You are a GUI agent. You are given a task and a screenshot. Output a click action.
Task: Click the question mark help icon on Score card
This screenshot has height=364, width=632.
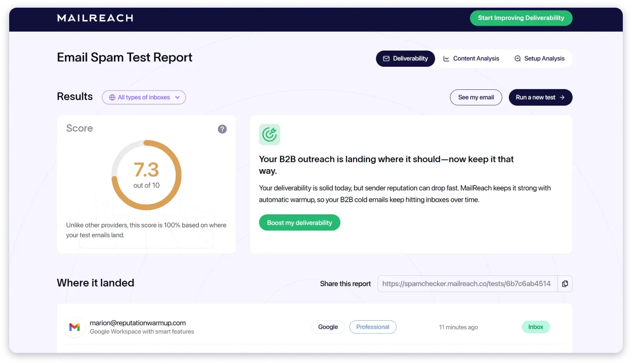pyautogui.click(x=222, y=129)
